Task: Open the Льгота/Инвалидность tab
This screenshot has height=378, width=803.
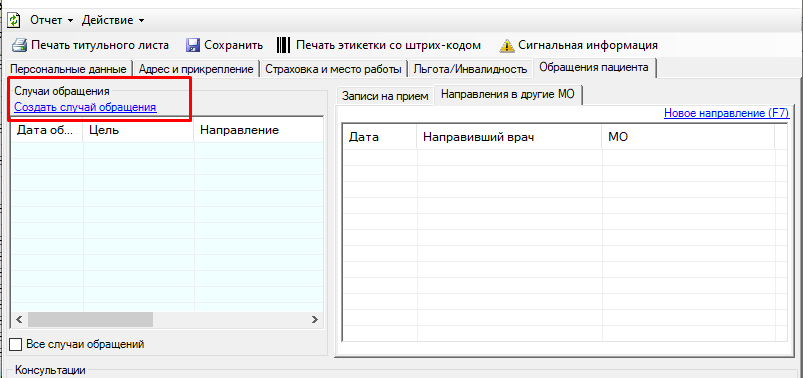Action: point(470,69)
